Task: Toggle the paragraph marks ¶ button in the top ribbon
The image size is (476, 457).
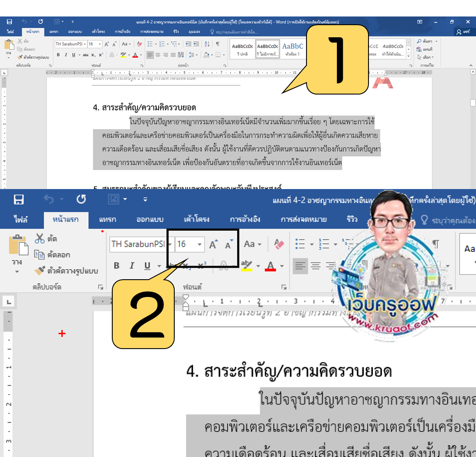Action: tap(218, 44)
